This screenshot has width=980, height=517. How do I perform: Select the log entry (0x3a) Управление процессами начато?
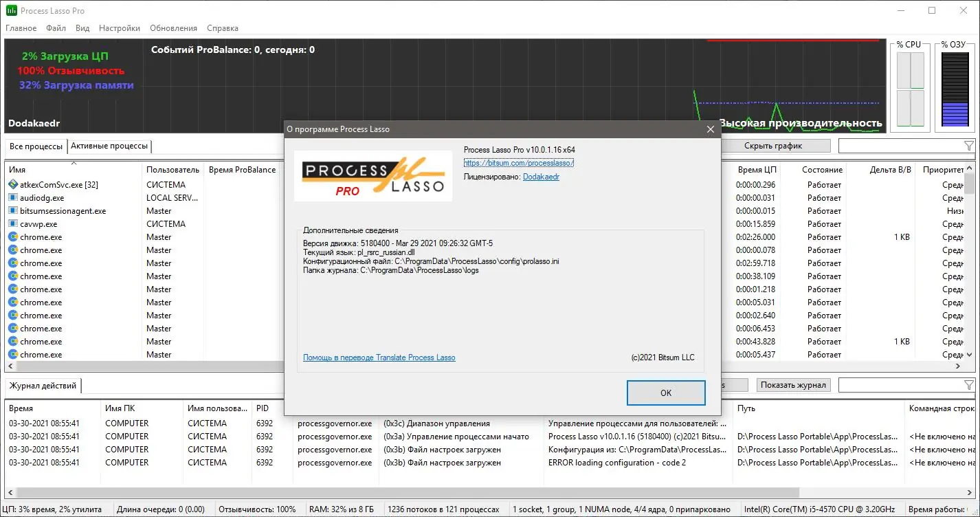coord(456,437)
